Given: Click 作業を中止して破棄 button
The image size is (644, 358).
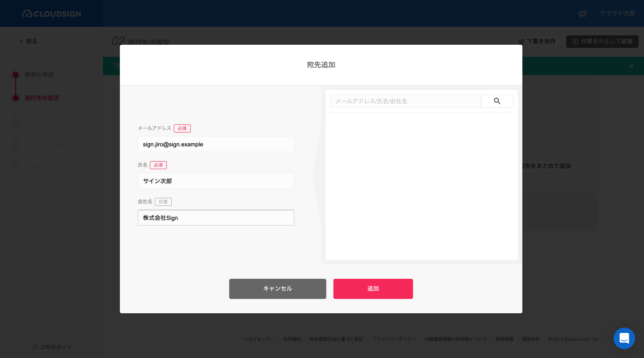Looking at the screenshot, I should (x=602, y=41).
